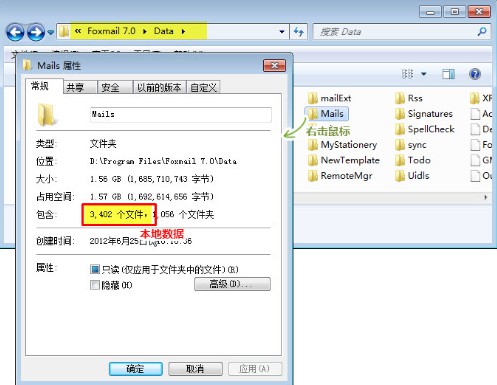Screen dimensions: 497x385
Task: Refresh the Data folder view
Action: click(x=299, y=32)
